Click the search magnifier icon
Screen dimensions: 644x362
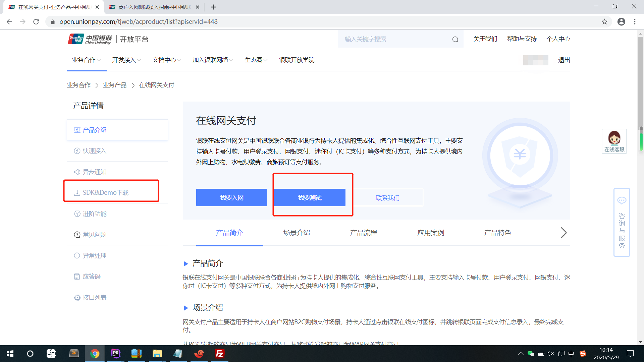(x=455, y=39)
